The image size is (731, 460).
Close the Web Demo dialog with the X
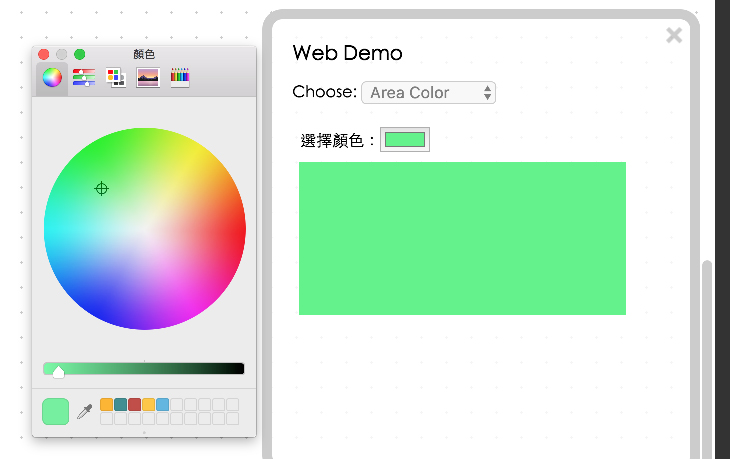[674, 35]
